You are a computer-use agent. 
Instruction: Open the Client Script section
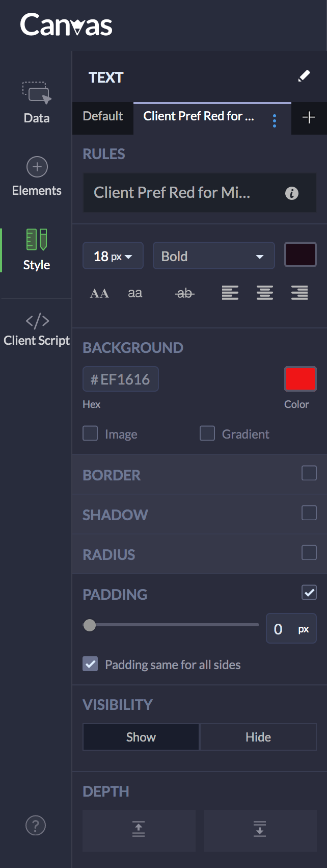click(37, 329)
